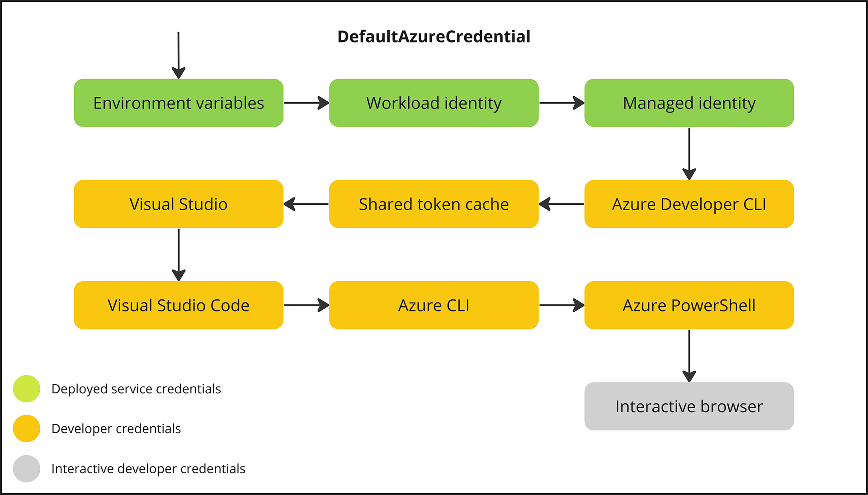Click the yellow legend circle
The image size is (868, 495).
point(27,429)
